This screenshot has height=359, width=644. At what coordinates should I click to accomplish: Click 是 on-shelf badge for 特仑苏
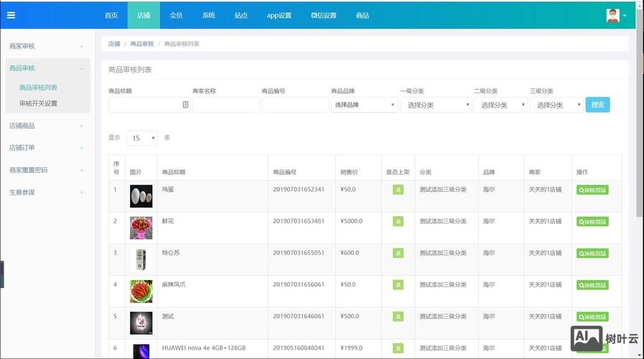coord(398,253)
